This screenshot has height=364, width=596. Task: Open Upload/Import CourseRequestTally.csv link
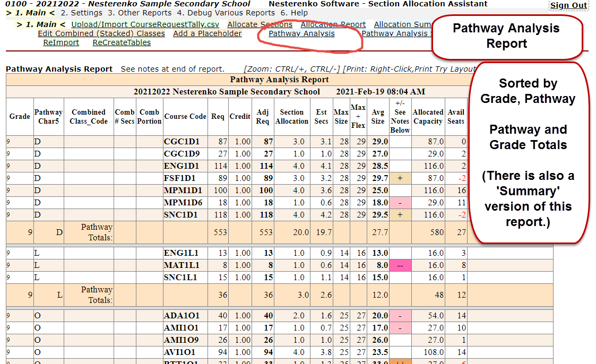pyautogui.click(x=145, y=24)
